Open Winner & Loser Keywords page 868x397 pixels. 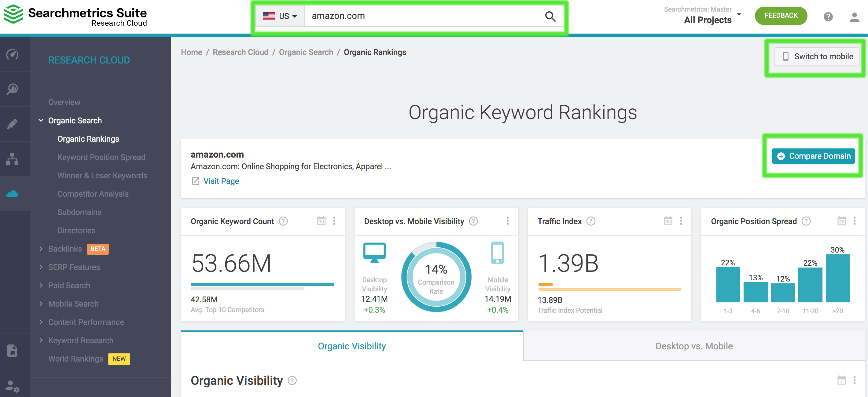(x=102, y=175)
